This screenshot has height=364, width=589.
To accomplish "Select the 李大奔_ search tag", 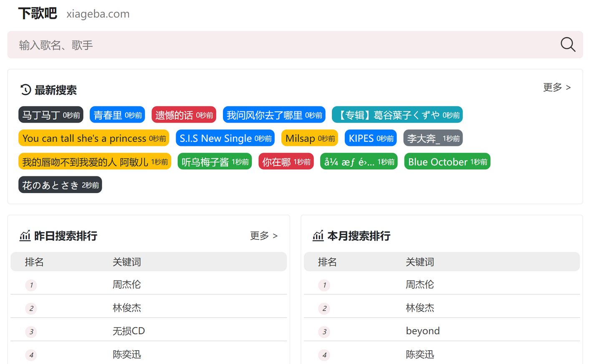I will 433,138.
